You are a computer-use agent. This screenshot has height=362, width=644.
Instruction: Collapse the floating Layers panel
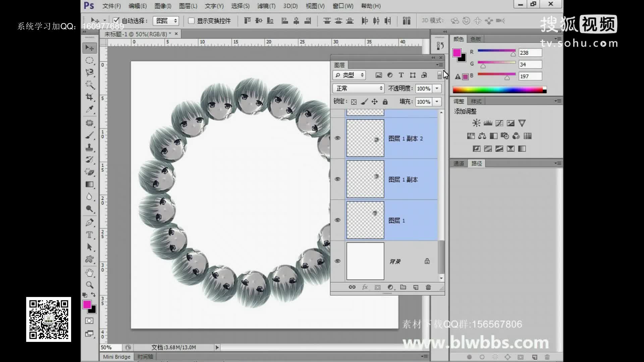point(433,58)
